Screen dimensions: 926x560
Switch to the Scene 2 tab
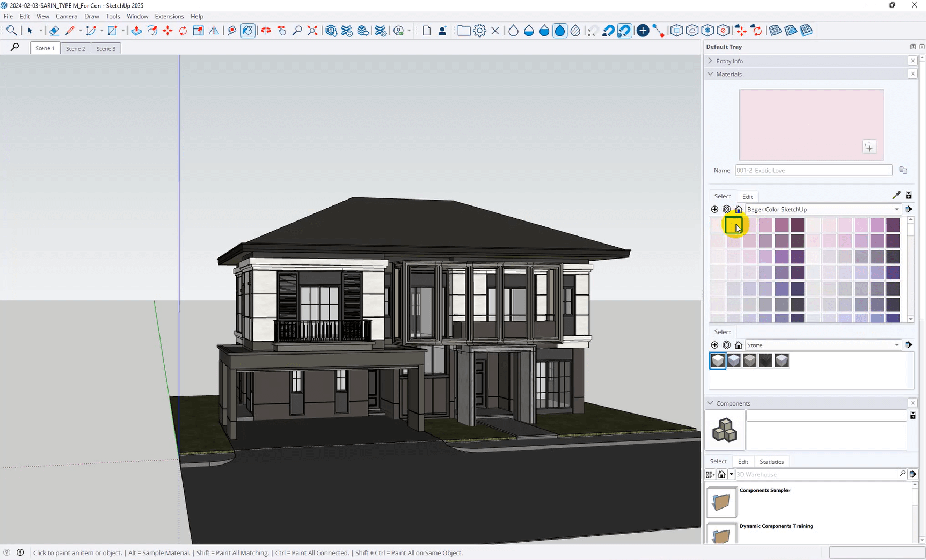(x=75, y=48)
